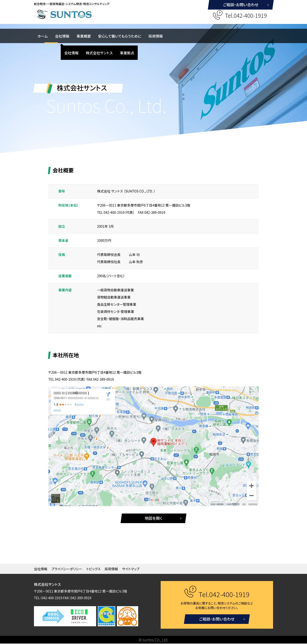
Task: Switch map to satellite view thumbnail
Action: click(56, 498)
